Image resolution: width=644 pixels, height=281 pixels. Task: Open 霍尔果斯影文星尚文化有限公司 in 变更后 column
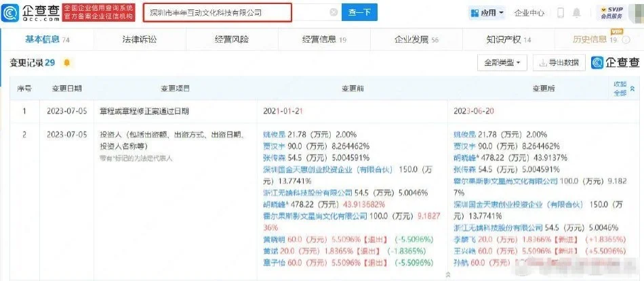point(505,181)
